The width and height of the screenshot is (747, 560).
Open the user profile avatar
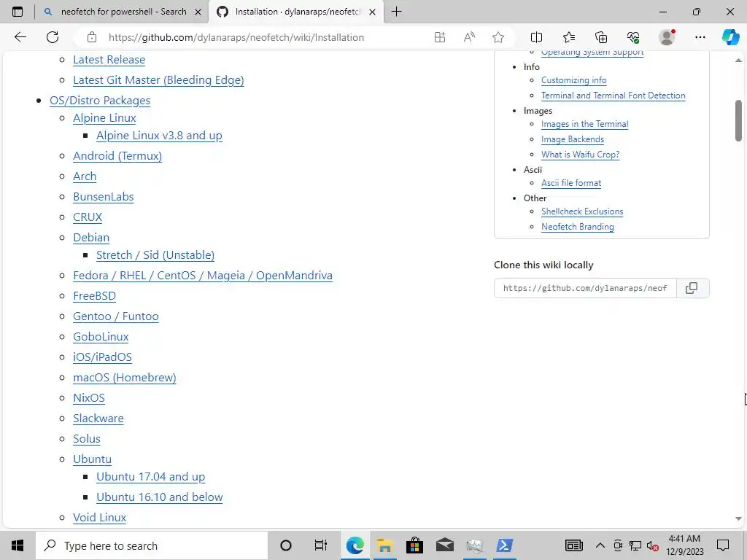[667, 37]
